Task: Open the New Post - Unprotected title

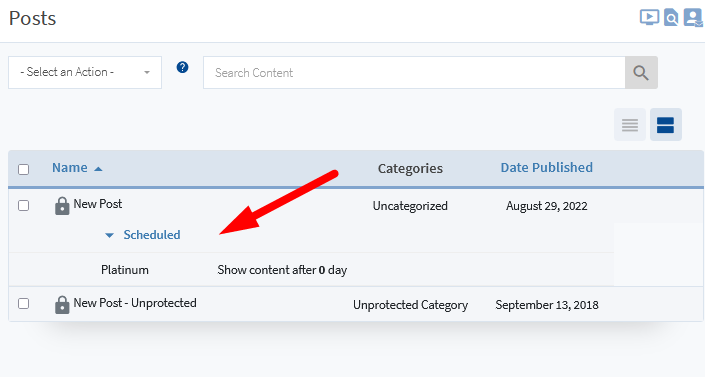Action: (x=135, y=303)
